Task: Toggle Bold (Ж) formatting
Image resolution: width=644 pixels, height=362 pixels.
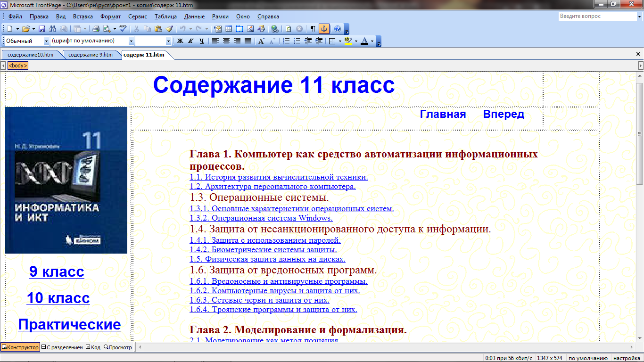Action: point(180,41)
